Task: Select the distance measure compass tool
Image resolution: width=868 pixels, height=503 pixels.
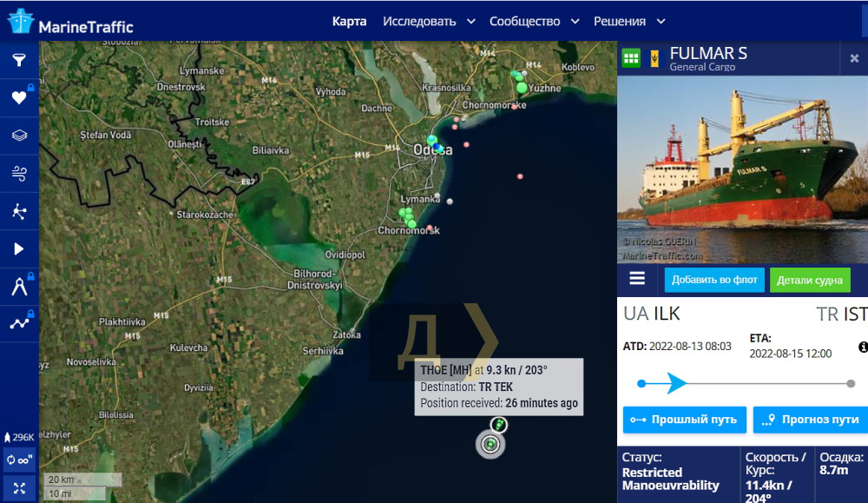Action: point(19,287)
